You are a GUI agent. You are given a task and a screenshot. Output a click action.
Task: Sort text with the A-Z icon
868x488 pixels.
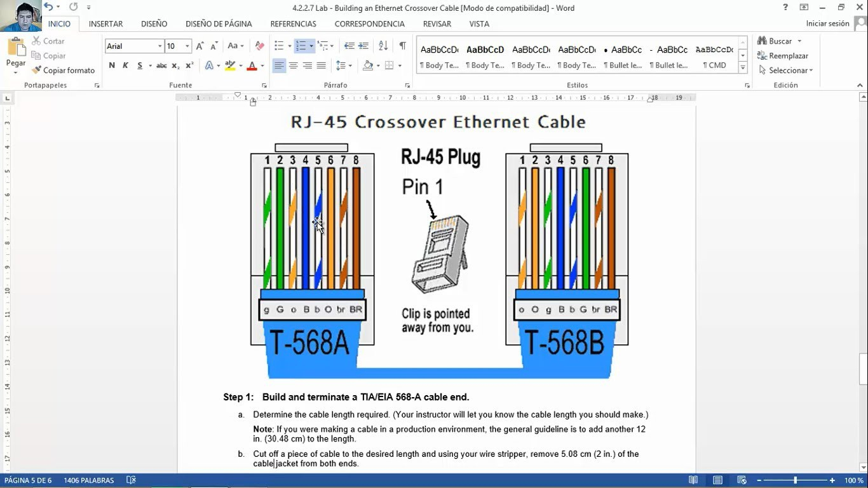pos(383,46)
